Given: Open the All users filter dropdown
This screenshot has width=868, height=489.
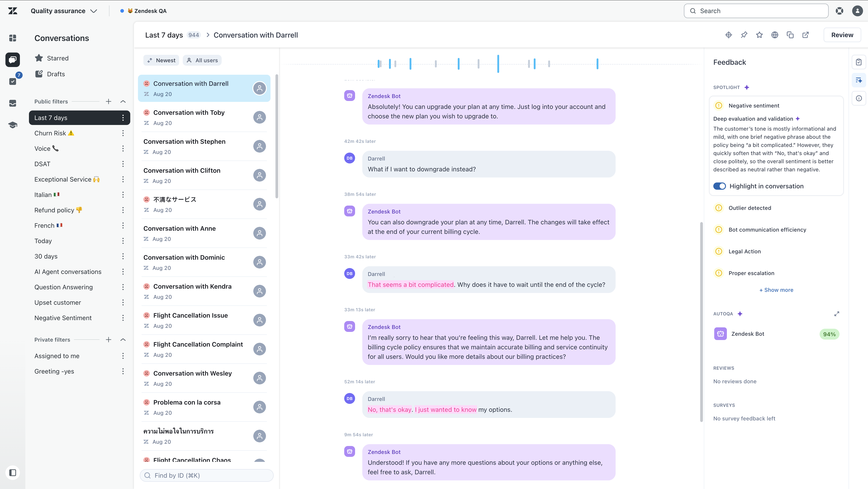Looking at the screenshot, I should click(202, 60).
